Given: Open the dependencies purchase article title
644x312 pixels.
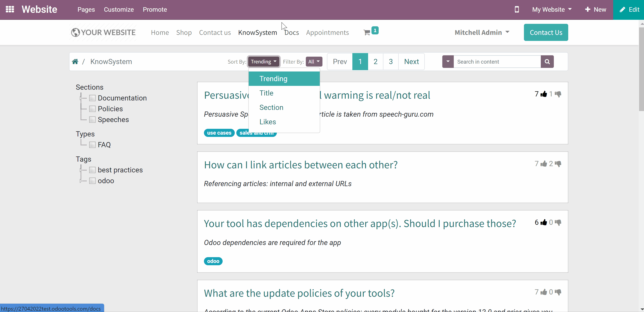Looking at the screenshot, I should click(x=360, y=223).
